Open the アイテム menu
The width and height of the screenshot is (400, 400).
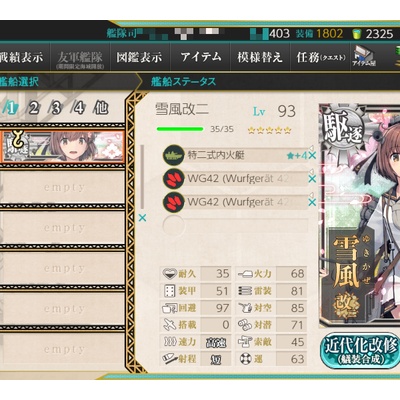[x=201, y=57]
